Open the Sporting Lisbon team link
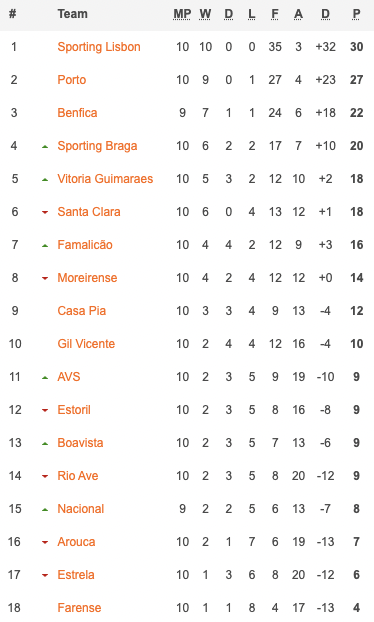 [99, 47]
